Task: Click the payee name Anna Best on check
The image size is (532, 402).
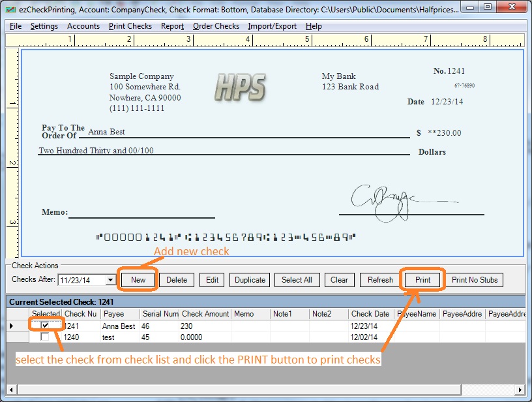Action: [106, 132]
